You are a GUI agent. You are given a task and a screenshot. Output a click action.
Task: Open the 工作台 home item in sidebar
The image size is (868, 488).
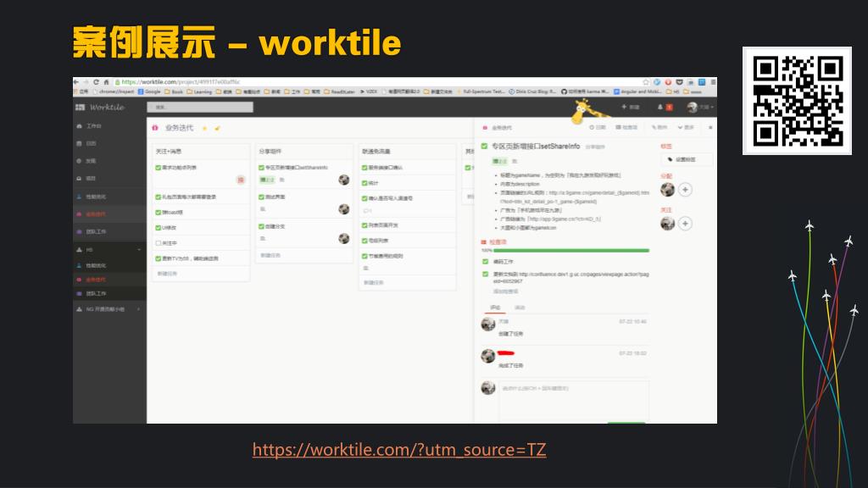click(x=89, y=126)
